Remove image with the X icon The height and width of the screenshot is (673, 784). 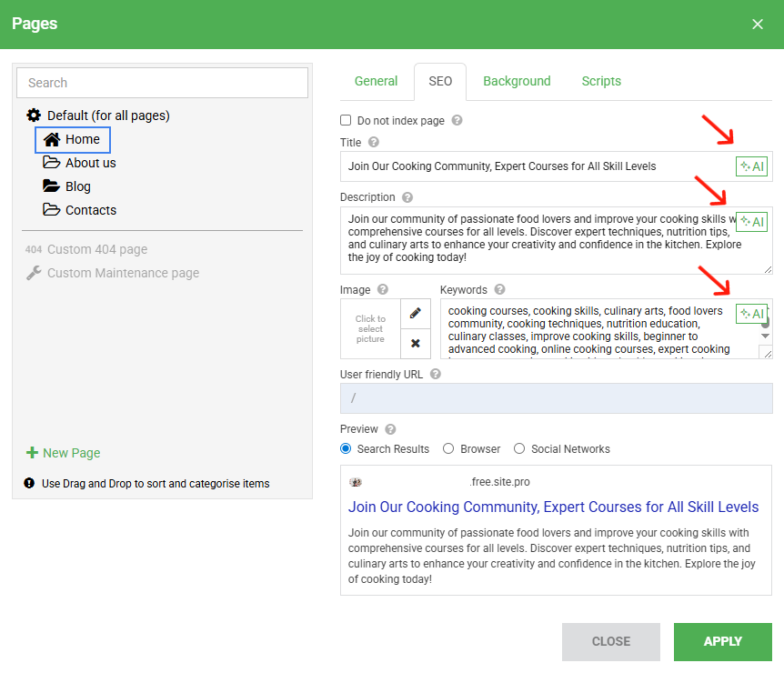tap(416, 343)
